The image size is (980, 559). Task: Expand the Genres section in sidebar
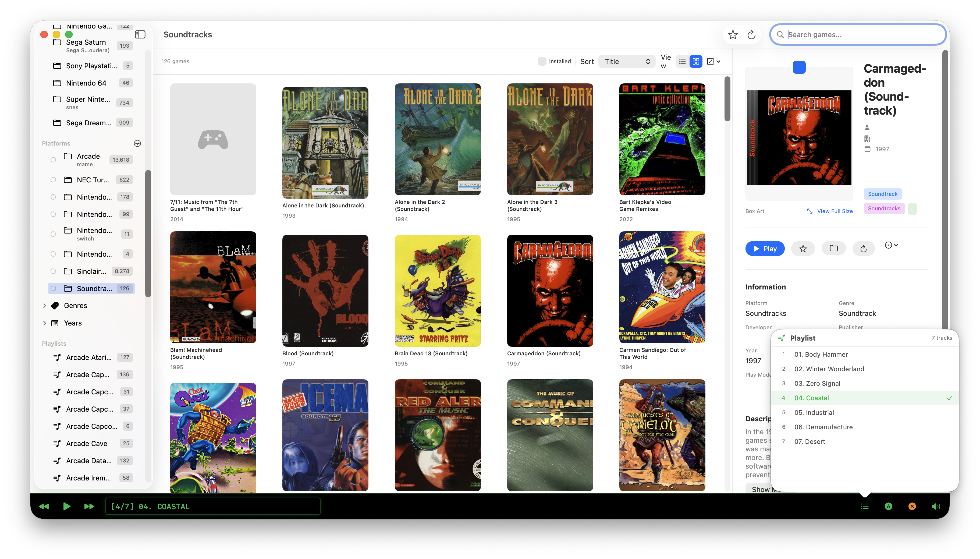[45, 305]
